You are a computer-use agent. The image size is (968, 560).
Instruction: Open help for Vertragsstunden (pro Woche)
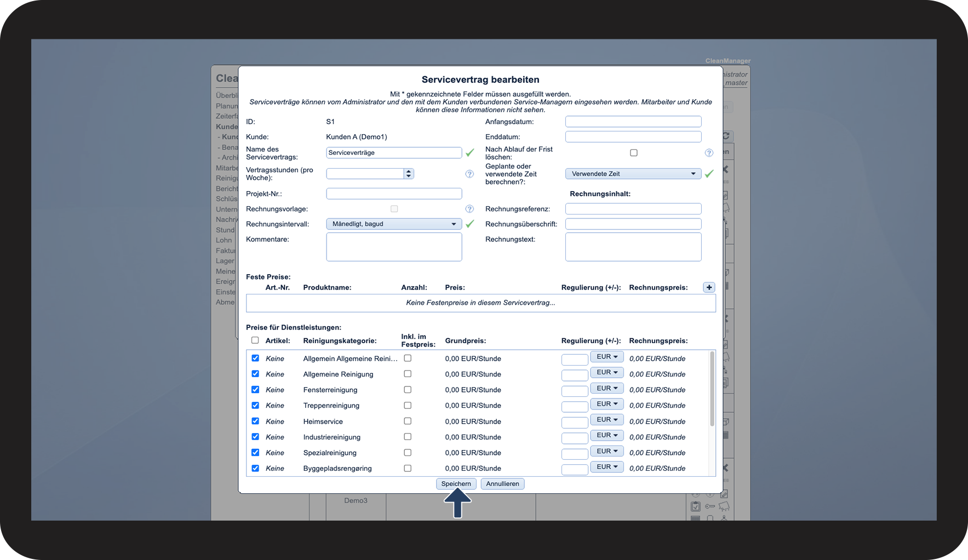point(469,174)
